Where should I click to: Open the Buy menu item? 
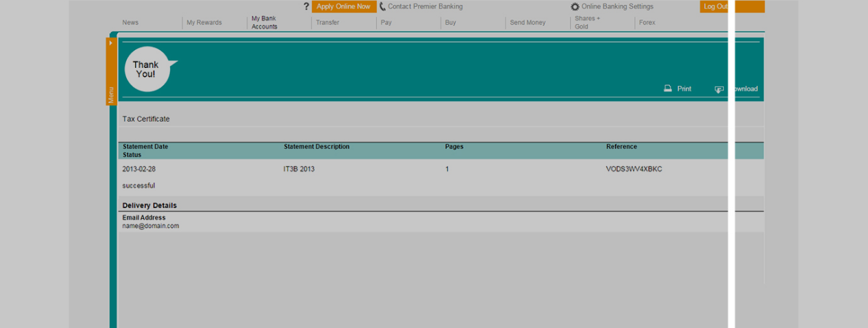(450, 23)
